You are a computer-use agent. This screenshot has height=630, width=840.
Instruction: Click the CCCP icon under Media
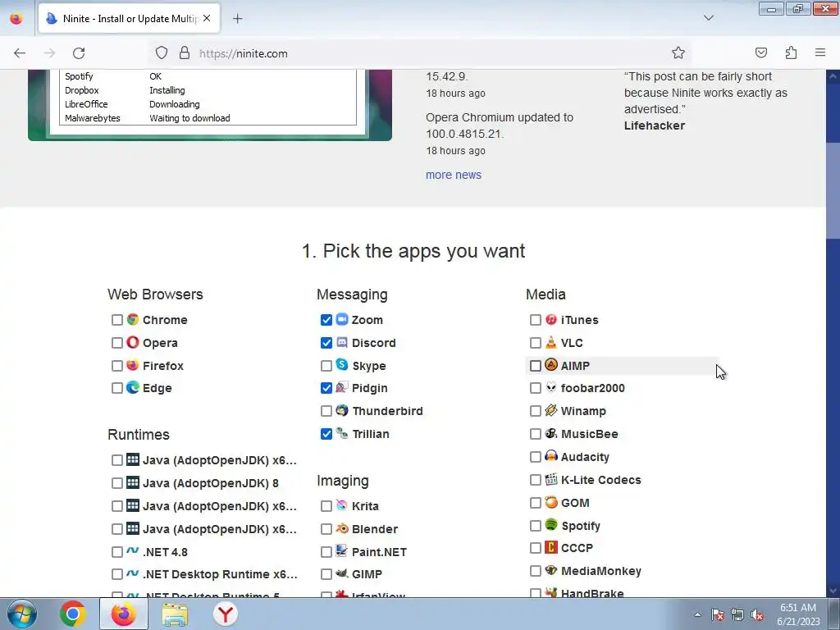coord(551,547)
